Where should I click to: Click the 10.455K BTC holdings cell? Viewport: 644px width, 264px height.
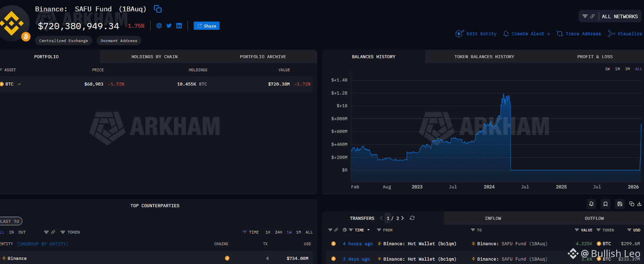[x=192, y=84]
